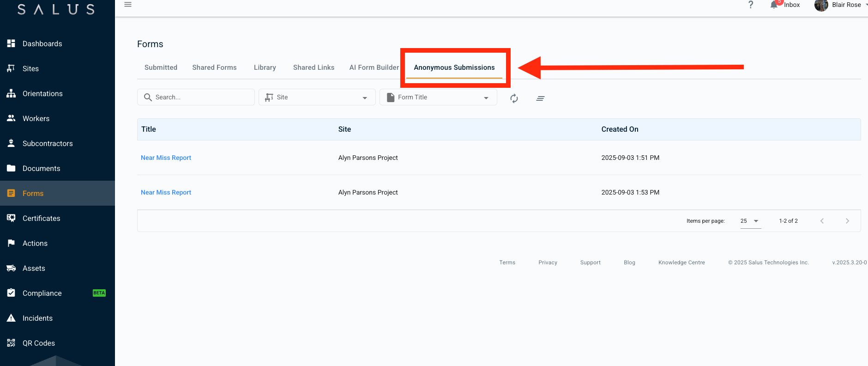The height and width of the screenshot is (366, 868).
Task: Open the first Near Miss Report
Action: pos(166,158)
